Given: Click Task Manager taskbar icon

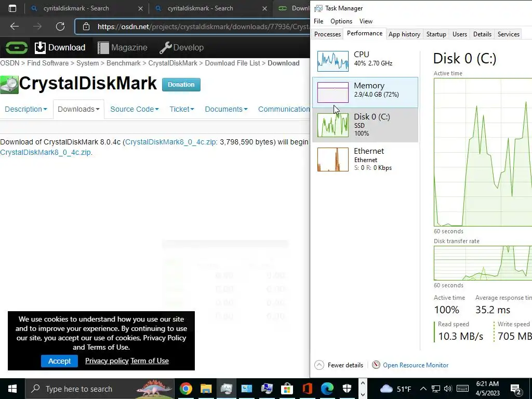Looking at the screenshot, I should pos(227,389).
